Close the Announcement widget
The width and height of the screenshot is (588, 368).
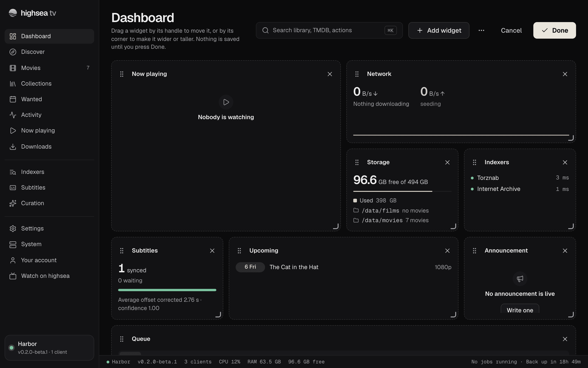click(565, 251)
